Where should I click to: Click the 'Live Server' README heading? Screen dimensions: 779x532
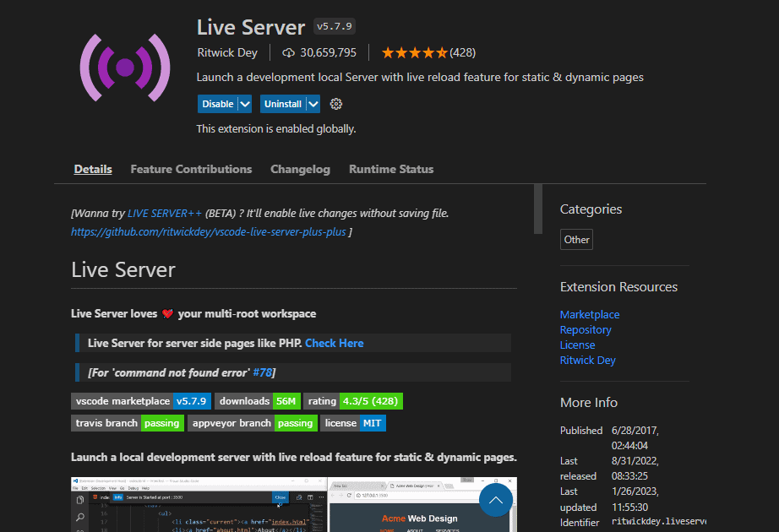click(123, 270)
